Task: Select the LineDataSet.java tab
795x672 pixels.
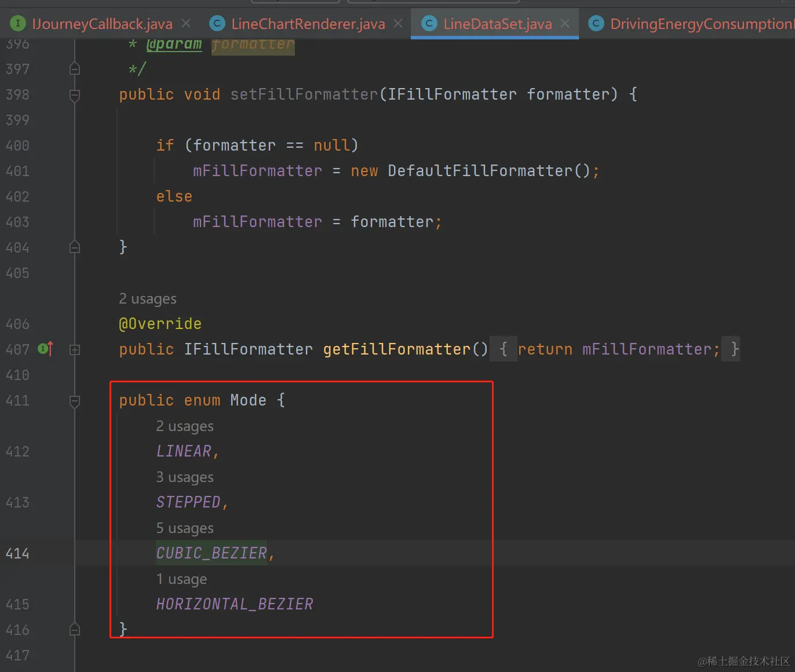Action: pyautogui.click(x=498, y=24)
